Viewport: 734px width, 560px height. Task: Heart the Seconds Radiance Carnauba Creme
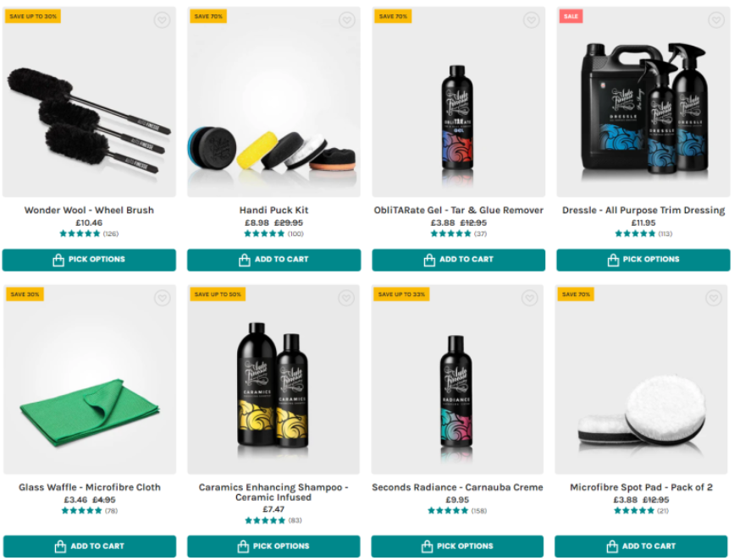coord(530,298)
